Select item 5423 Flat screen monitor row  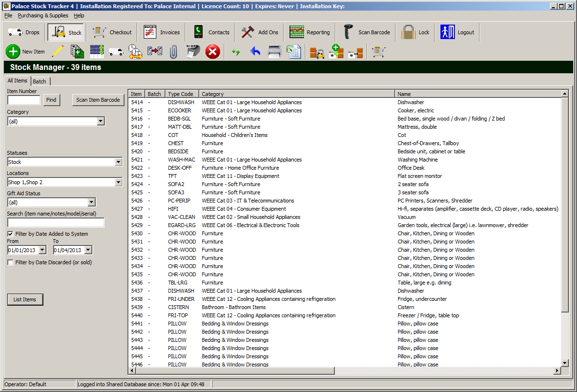(344, 176)
